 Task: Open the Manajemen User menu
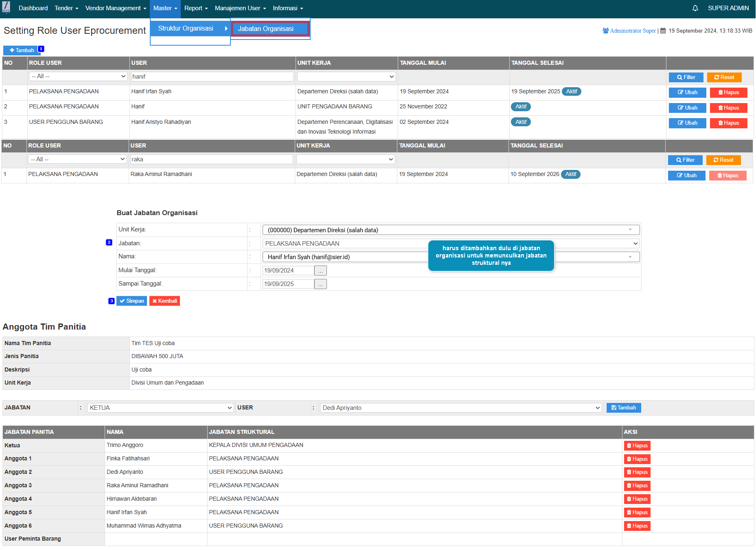coord(240,8)
